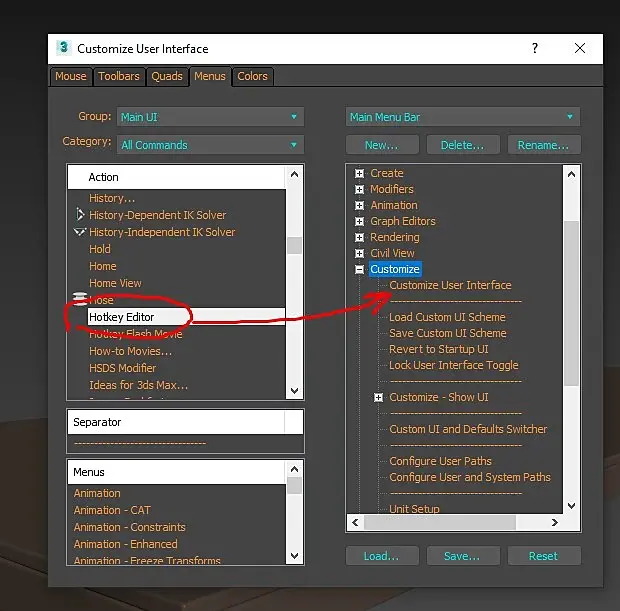Expand the Customize - Show UI node
Screen dimensions: 620x611
pyautogui.click(x=378, y=397)
